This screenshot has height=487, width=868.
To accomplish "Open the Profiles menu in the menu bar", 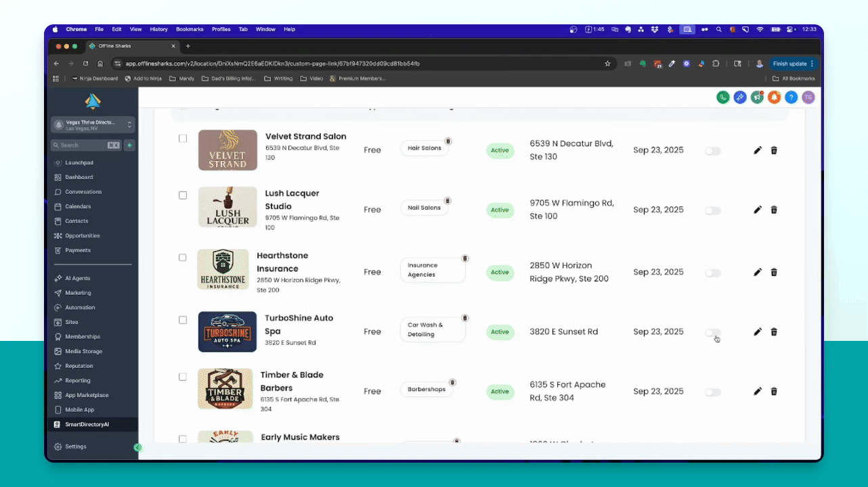I will click(x=221, y=30).
